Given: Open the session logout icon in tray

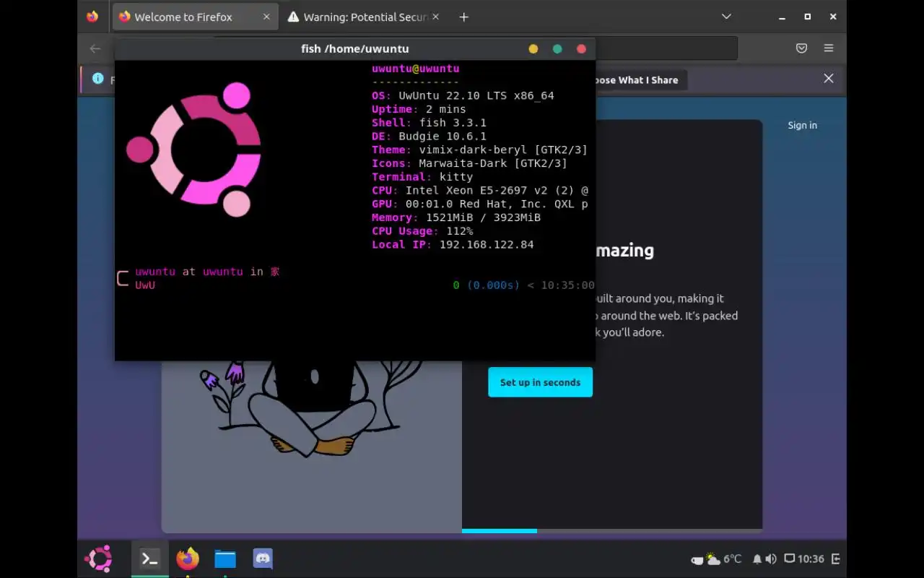Looking at the screenshot, I should 836,558.
